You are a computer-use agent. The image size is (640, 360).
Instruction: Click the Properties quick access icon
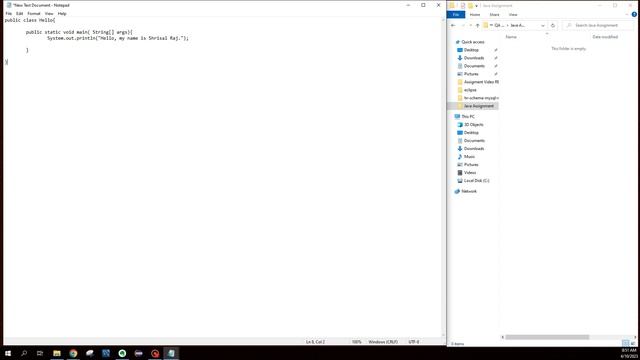tap(462, 6)
